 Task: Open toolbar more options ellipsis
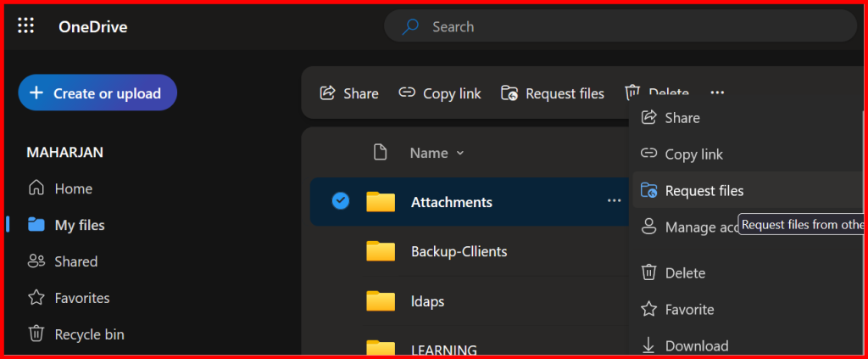pyautogui.click(x=717, y=93)
